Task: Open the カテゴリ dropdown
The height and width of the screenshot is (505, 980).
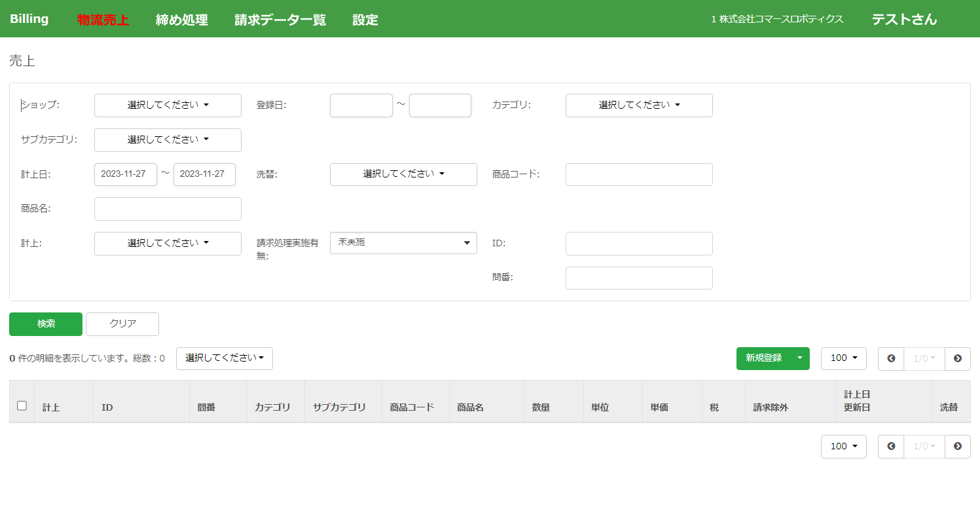Action: tap(639, 105)
